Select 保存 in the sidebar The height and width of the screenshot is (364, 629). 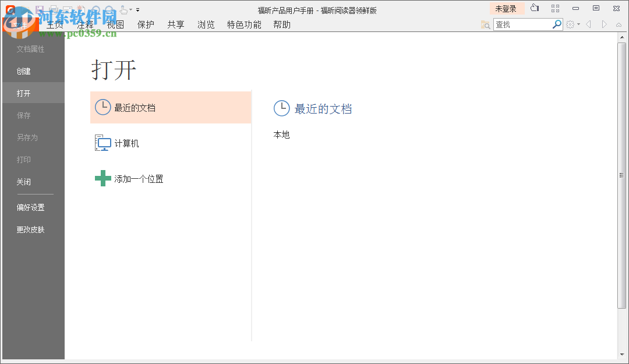coord(33,115)
